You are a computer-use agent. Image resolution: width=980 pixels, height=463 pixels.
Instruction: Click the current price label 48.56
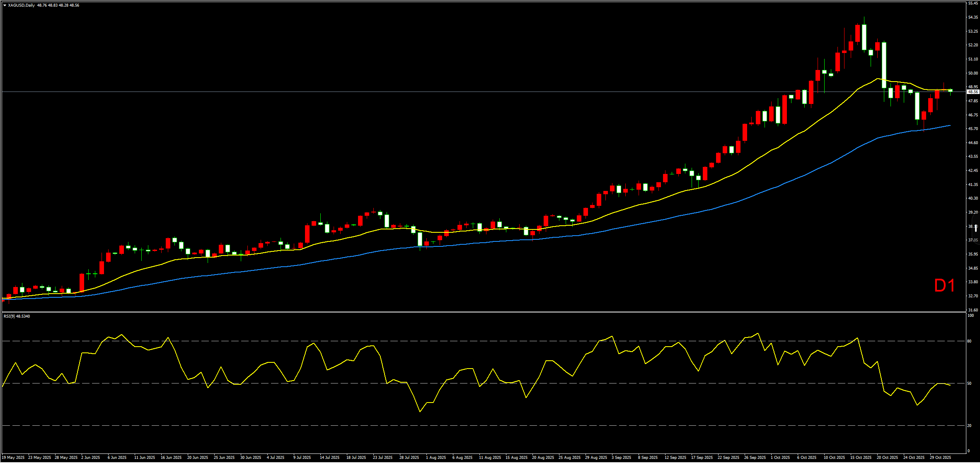pos(973,92)
